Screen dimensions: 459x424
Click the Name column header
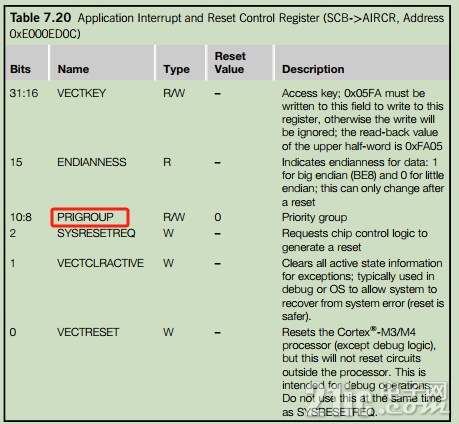tap(73, 69)
